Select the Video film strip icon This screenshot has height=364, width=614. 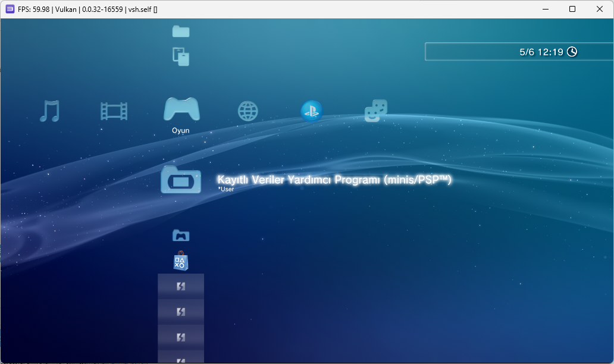[114, 111]
